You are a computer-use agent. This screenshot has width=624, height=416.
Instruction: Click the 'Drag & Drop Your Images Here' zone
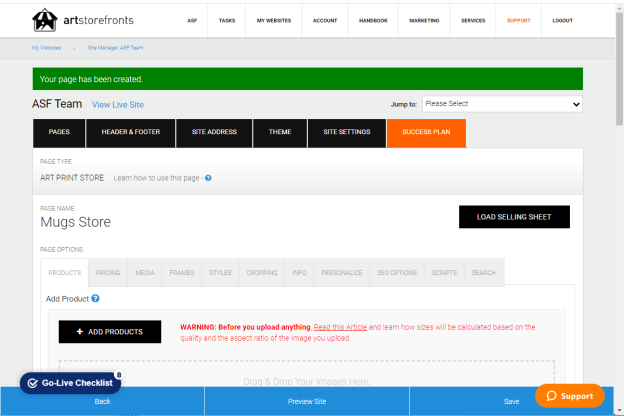coord(306,374)
